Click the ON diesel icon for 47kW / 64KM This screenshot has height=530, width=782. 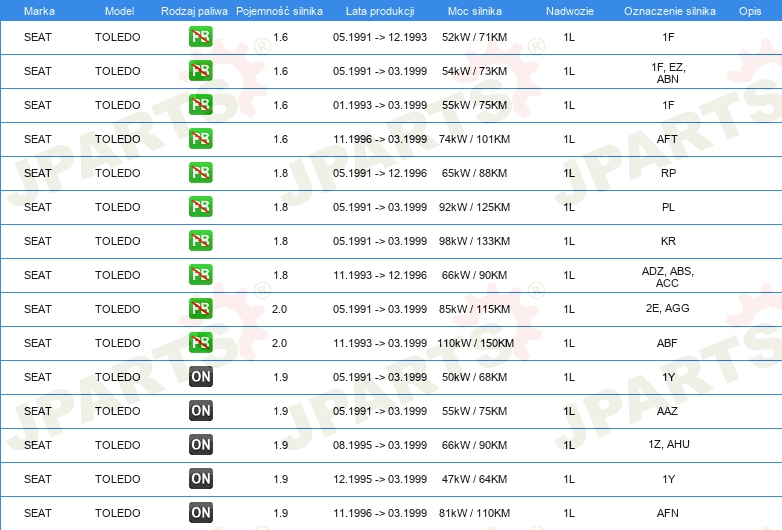pyautogui.click(x=201, y=479)
